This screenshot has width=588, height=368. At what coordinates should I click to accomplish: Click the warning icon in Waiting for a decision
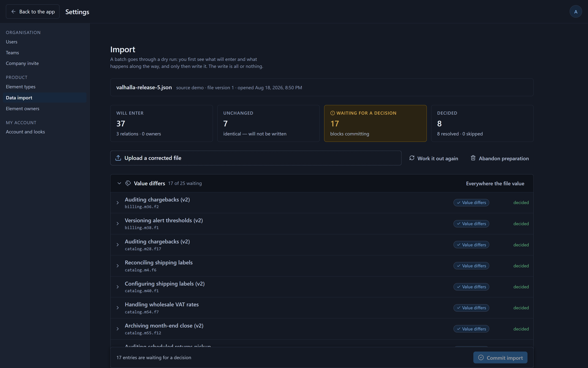click(x=333, y=113)
